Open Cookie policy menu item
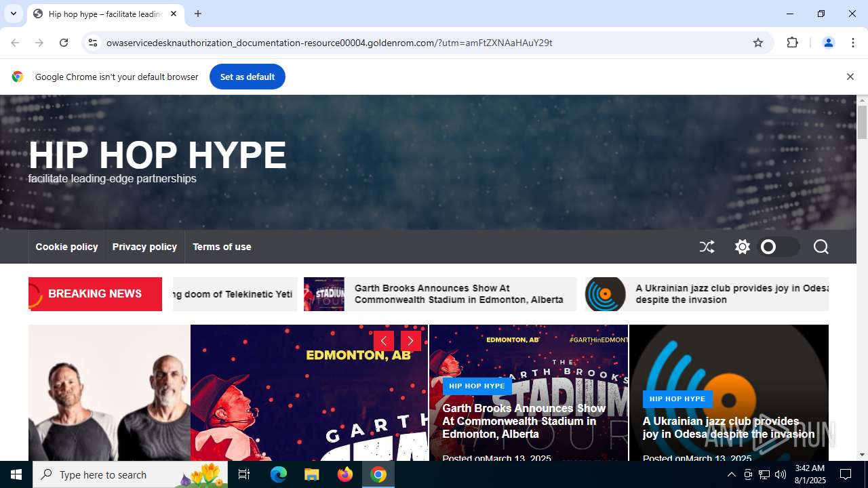Image resolution: width=868 pixels, height=488 pixels. [x=66, y=247]
